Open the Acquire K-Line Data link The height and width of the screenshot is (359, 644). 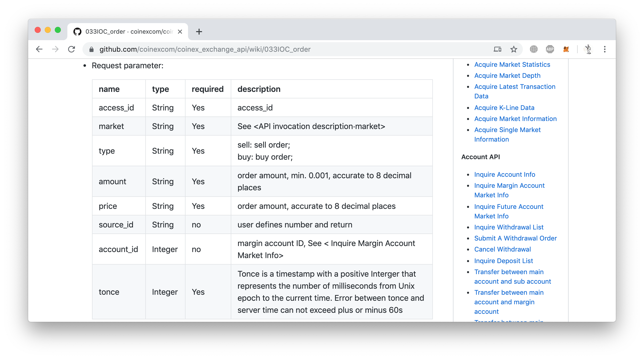504,108
